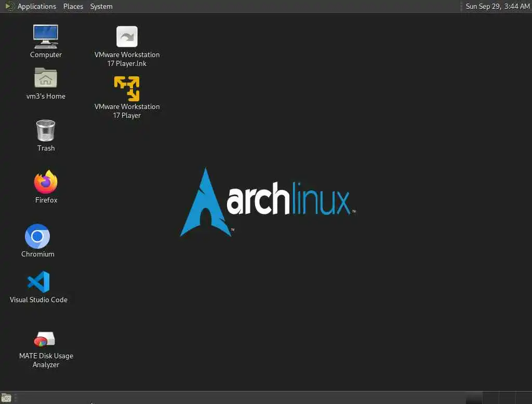Open the calendar from the panel clock

pos(497,6)
